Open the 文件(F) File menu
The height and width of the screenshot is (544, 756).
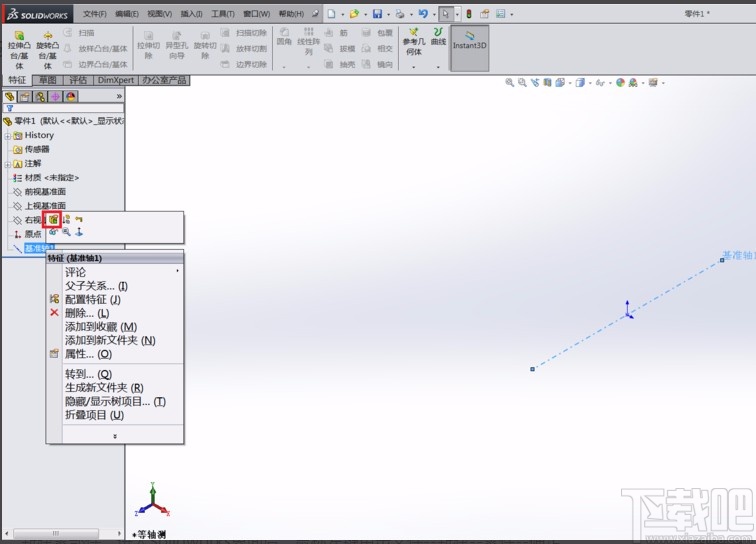(94, 14)
